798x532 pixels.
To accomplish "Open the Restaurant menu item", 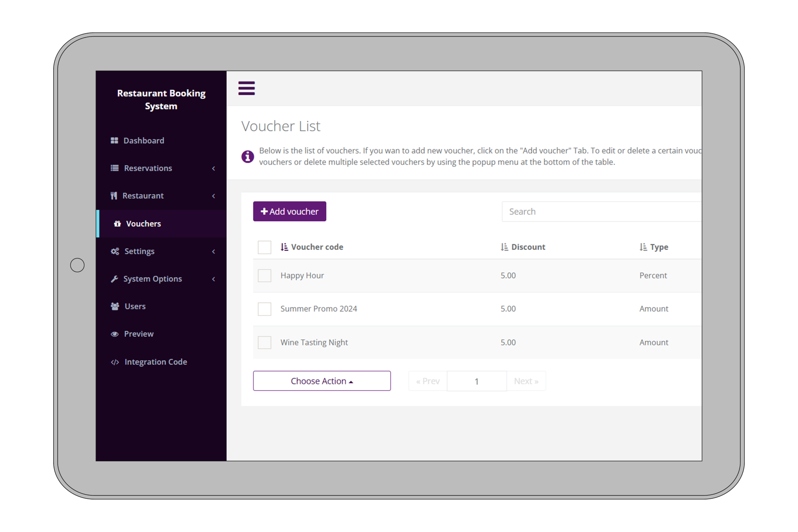I will point(143,196).
